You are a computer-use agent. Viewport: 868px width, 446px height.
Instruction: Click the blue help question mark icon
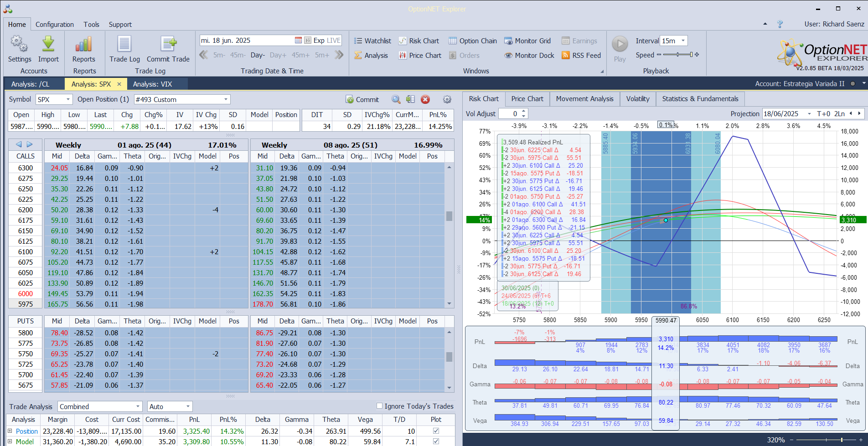click(780, 24)
